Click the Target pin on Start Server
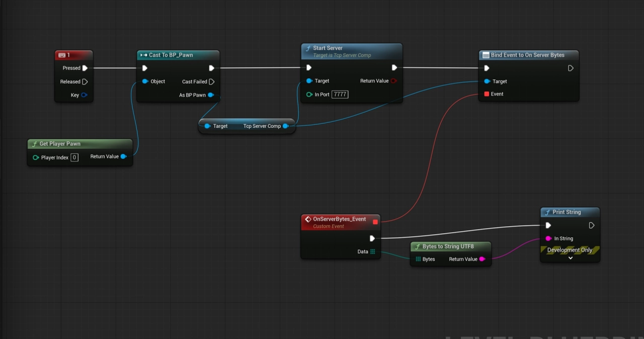The height and width of the screenshot is (339, 644). [x=309, y=81]
